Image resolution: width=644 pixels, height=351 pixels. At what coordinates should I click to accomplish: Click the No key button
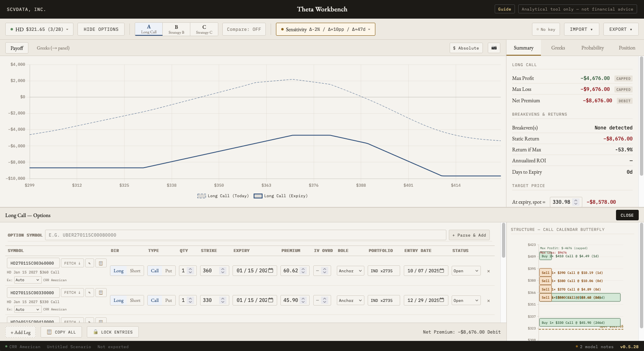click(546, 29)
